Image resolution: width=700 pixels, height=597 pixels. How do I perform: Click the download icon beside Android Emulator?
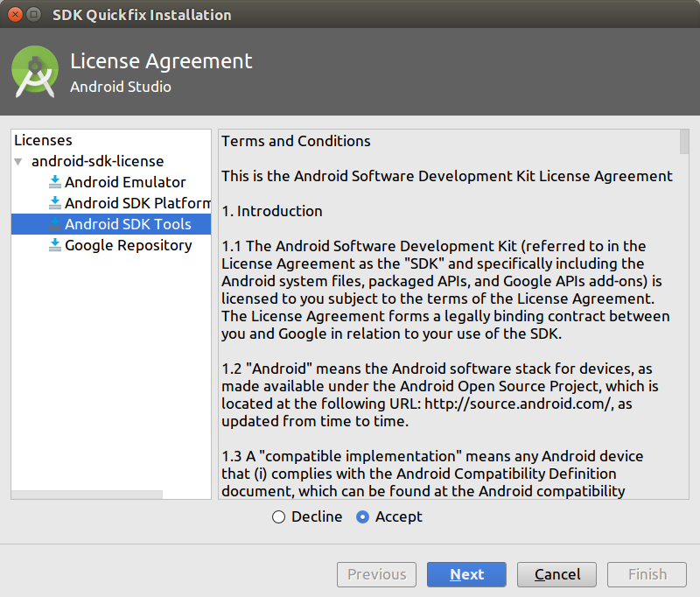click(x=55, y=182)
